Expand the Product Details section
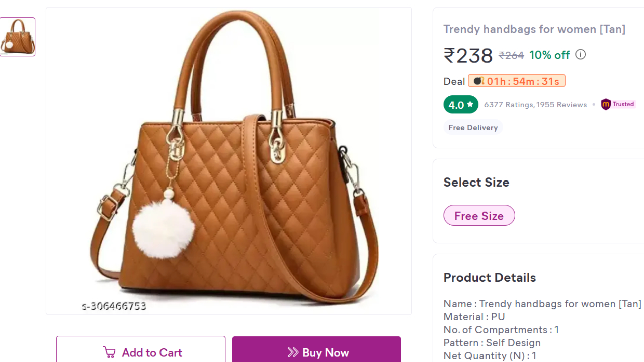Screen dimensions: 644x362 [x=489, y=277]
